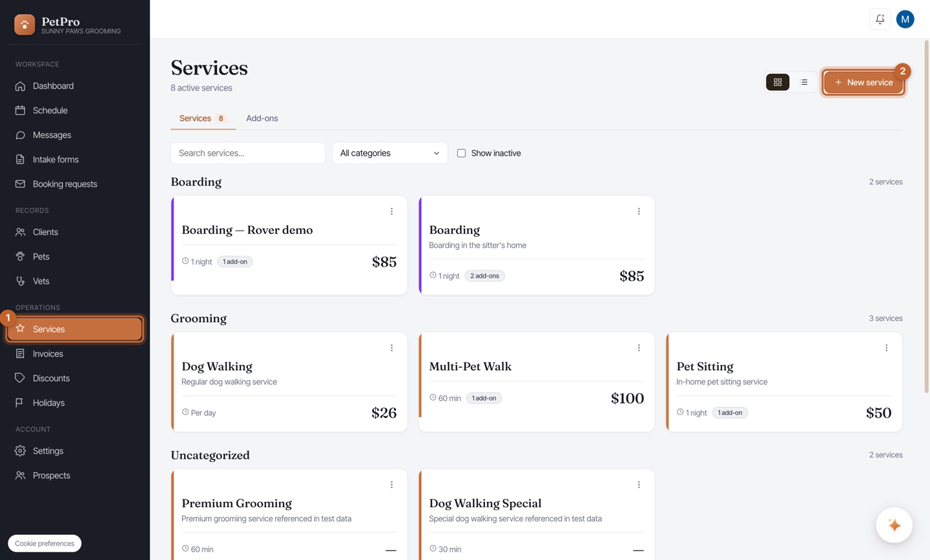This screenshot has height=560, width=930.
Task: Click the '8 active services' subtitle
Action: pos(201,88)
